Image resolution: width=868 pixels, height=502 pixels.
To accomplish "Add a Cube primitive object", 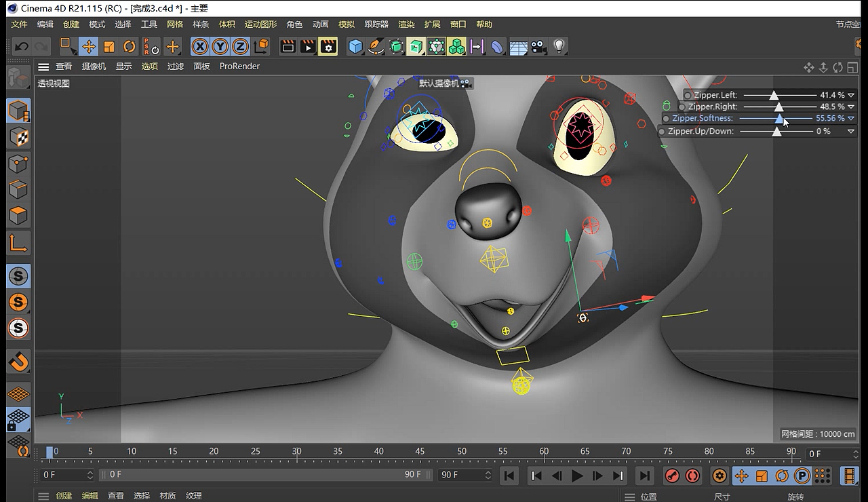I will [356, 46].
